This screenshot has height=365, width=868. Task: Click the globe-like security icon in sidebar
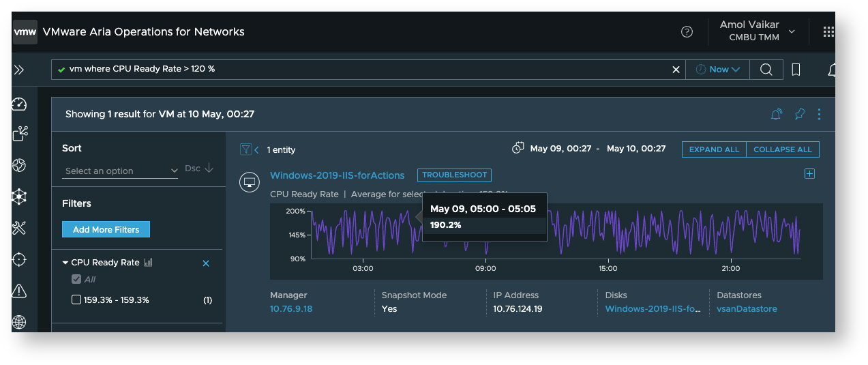[x=19, y=165]
